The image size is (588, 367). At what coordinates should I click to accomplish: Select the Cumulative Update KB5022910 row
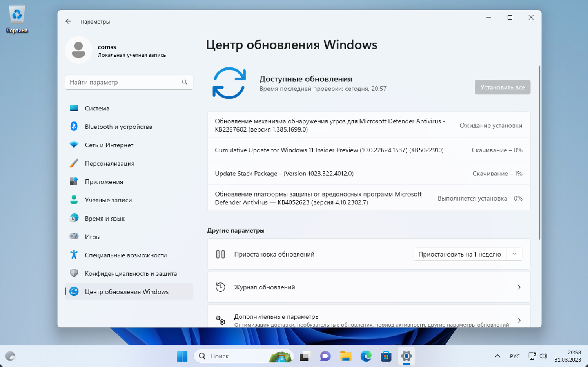(368, 150)
